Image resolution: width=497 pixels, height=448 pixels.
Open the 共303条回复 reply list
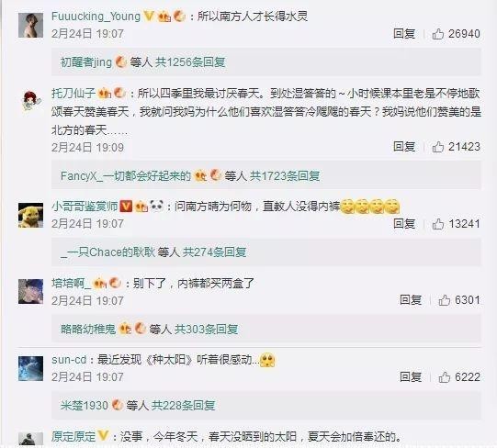[207, 330]
